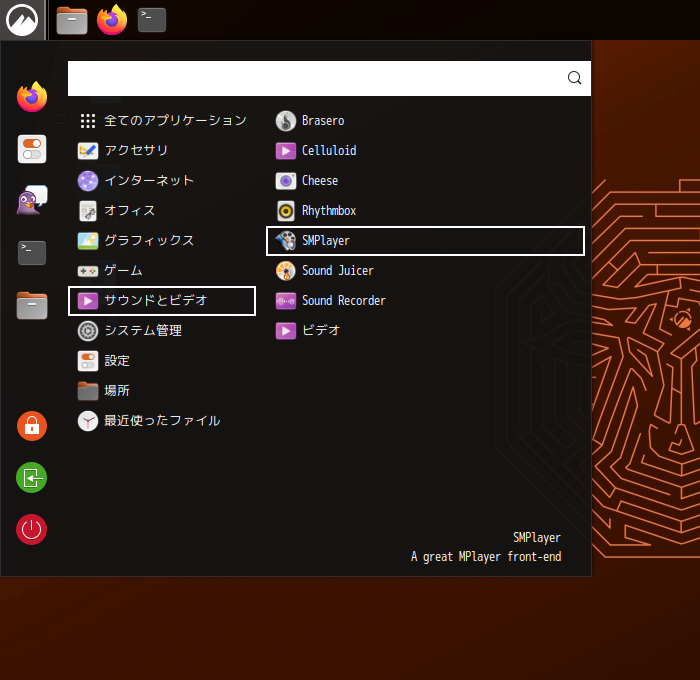Click the search magnifier icon
Viewport: 700px width, 680px height.
point(575,78)
